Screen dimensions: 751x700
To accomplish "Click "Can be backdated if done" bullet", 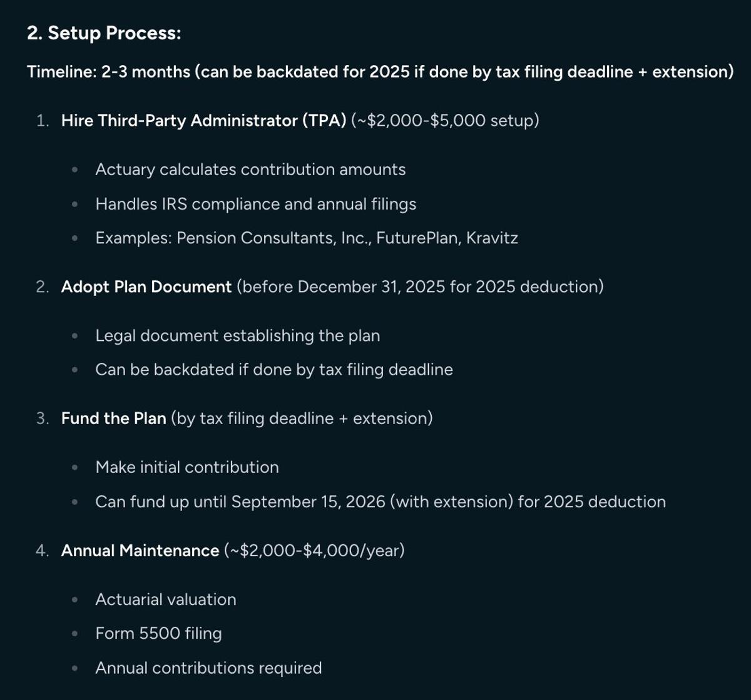I will coord(273,370).
